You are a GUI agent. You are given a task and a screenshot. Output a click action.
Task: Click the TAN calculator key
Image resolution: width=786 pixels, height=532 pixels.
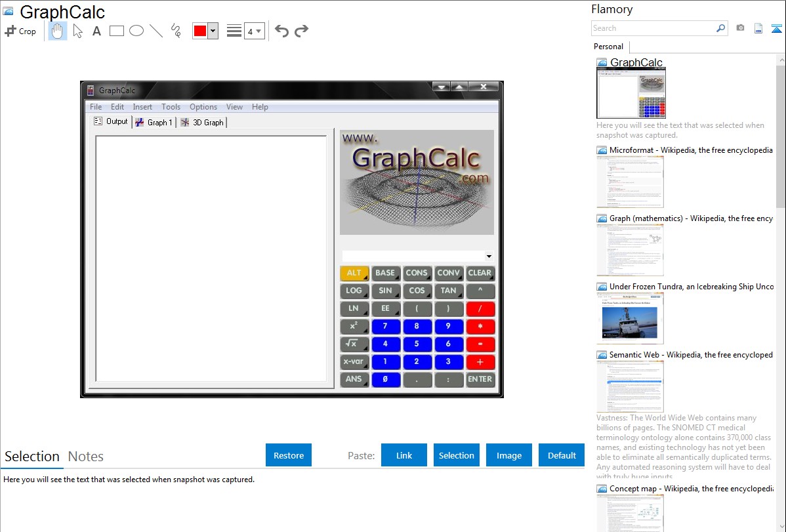tap(449, 291)
